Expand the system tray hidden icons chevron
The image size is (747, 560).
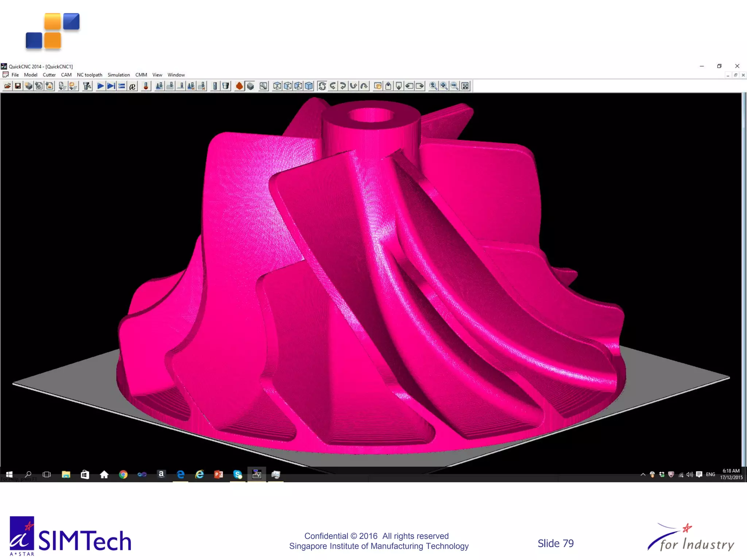coord(643,474)
